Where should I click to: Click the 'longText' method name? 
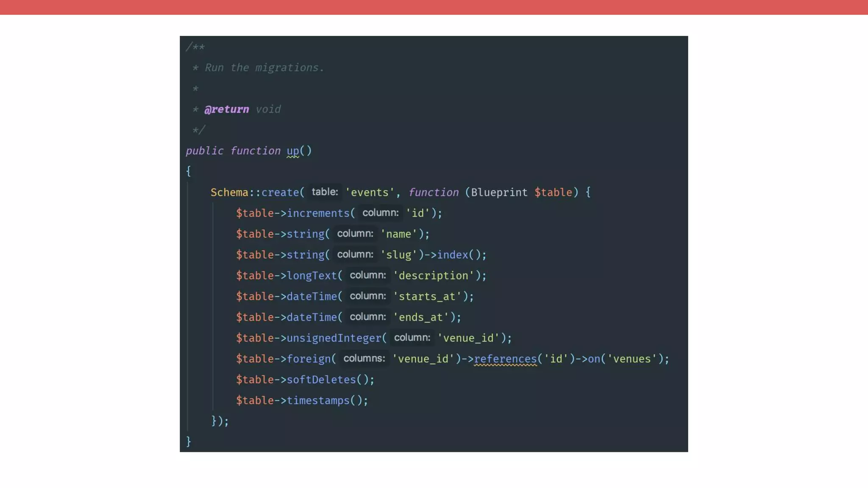click(x=312, y=275)
